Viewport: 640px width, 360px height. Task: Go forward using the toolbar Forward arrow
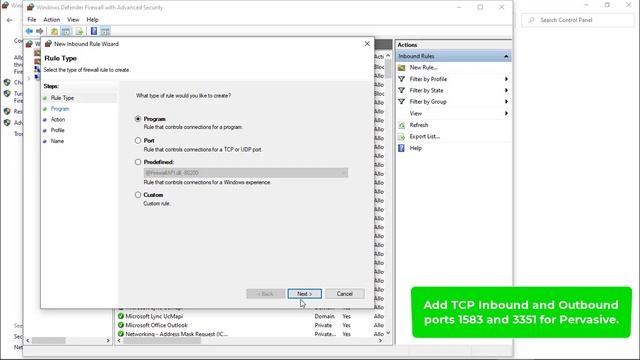pos(40,31)
